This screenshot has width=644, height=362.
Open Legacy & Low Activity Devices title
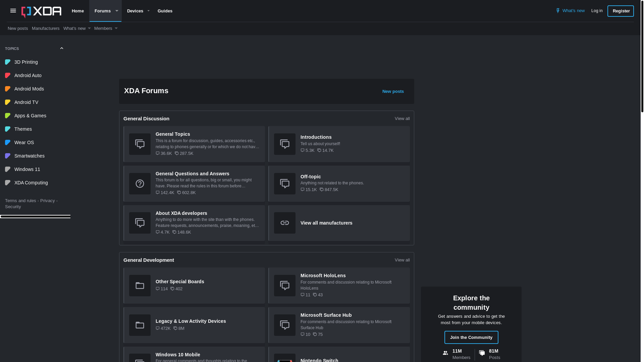click(191, 321)
